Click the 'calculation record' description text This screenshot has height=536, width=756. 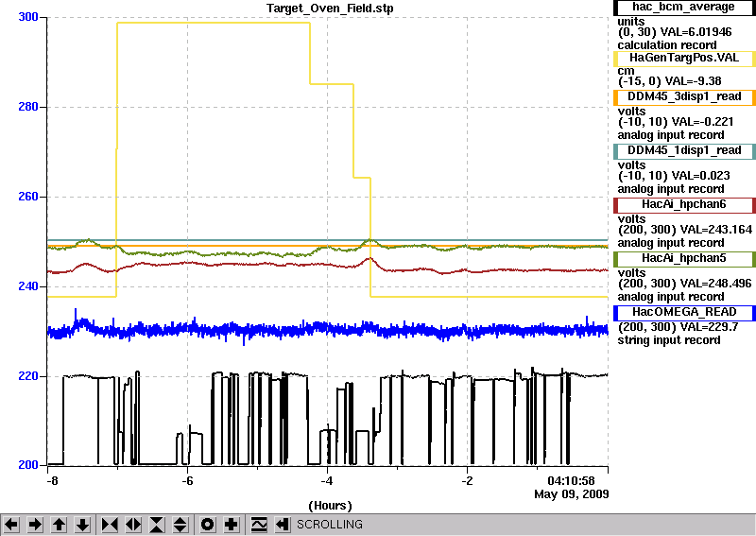(667, 45)
